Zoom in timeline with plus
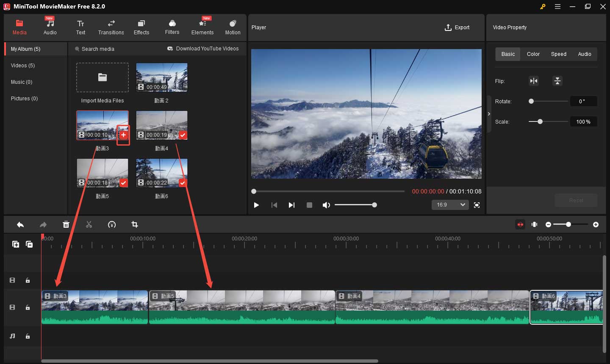The height and width of the screenshot is (364, 610). pyautogui.click(x=596, y=224)
